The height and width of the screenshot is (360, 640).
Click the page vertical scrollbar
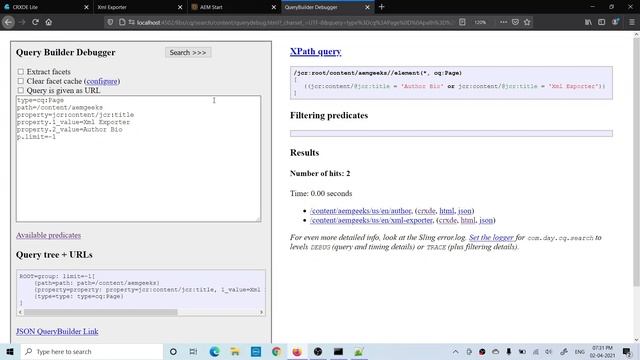pos(636,161)
